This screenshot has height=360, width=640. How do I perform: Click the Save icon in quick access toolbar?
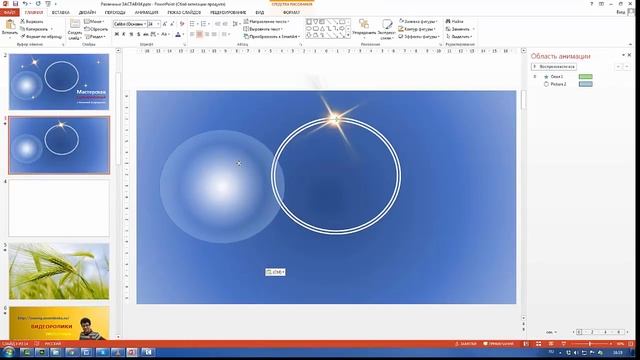click(16, 4)
